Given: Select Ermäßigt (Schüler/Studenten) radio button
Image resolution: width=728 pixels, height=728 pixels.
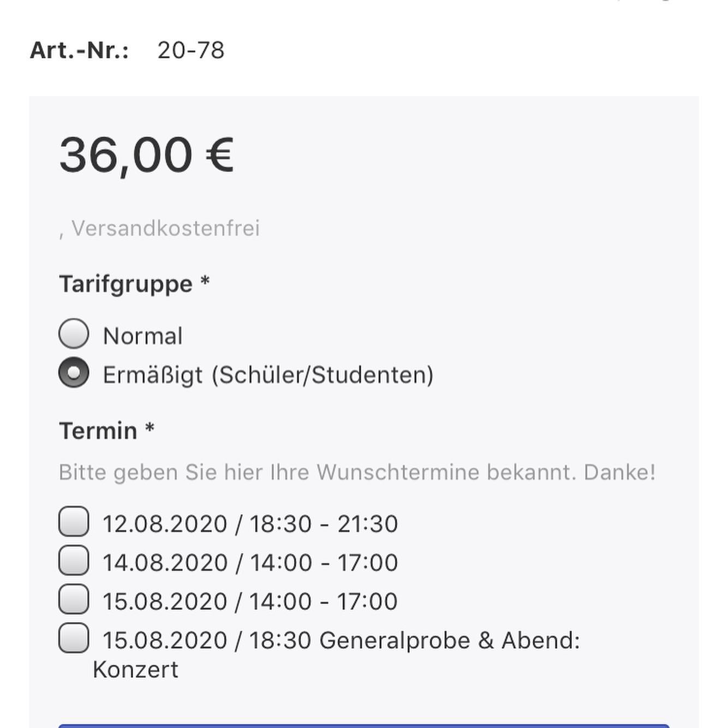Looking at the screenshot, I should pyautogui.click(x=74, y=372).
